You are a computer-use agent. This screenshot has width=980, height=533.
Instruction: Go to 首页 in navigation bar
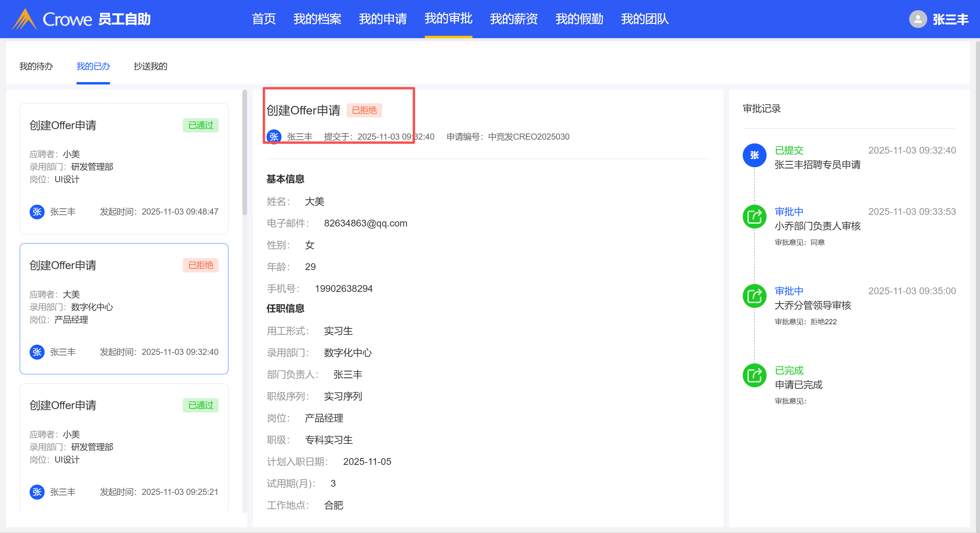tap(264, 19)
